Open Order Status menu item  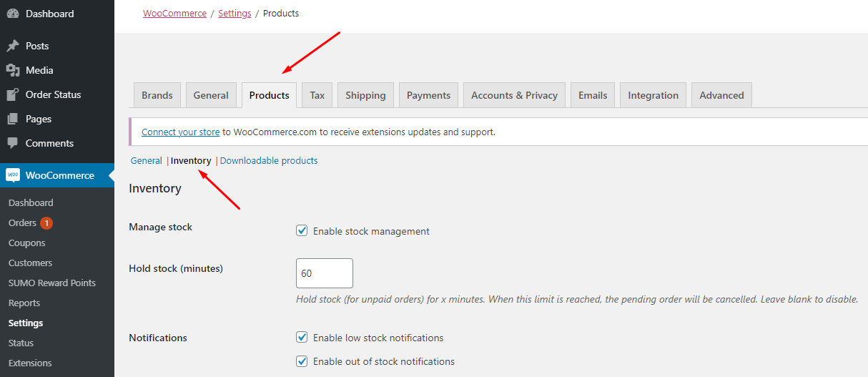pyautogui.click(x=57, y=94)
